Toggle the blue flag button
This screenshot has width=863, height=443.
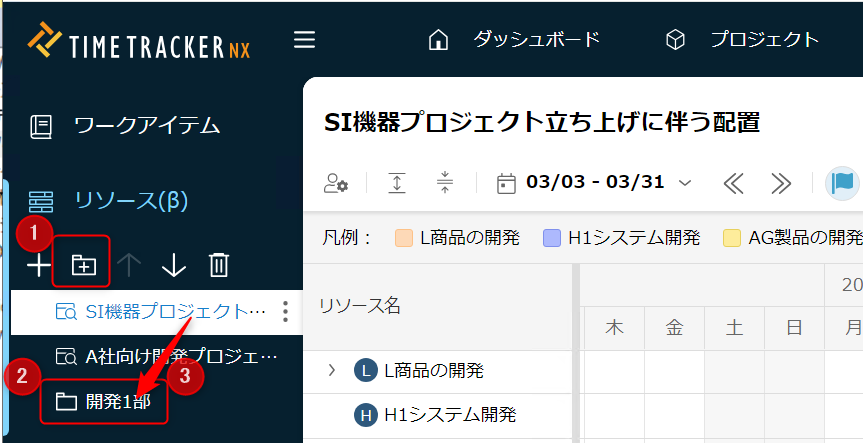(843, 183)
